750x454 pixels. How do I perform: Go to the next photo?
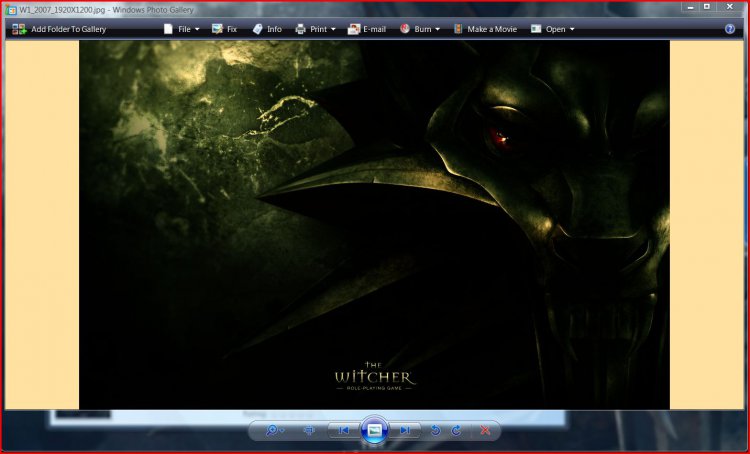(x=405, y=431)
